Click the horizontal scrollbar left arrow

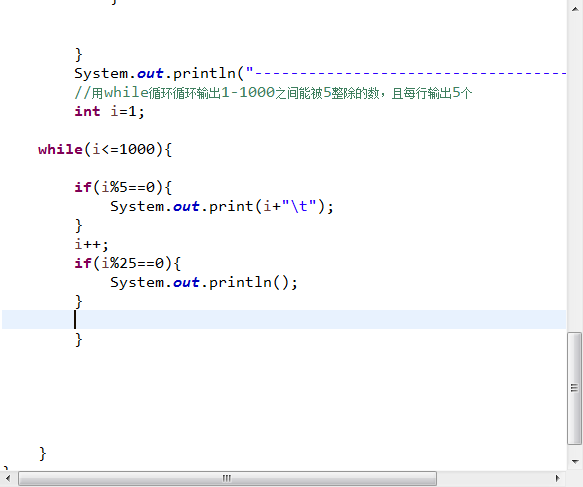coord(8,478)
